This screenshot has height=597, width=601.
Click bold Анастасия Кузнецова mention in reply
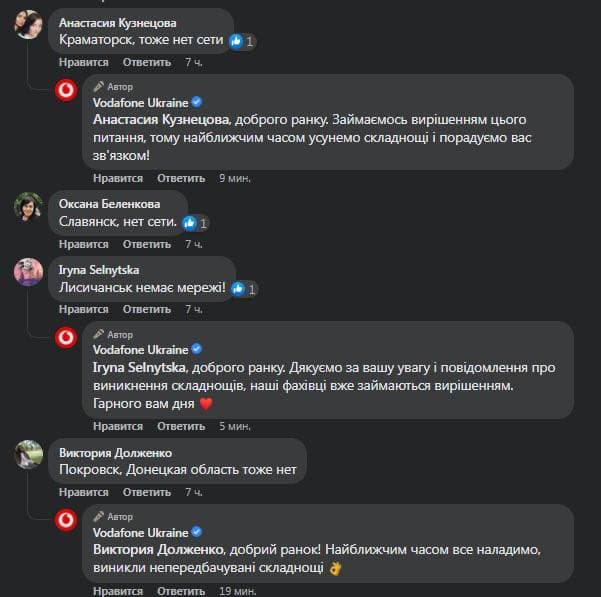click(160, 119)
